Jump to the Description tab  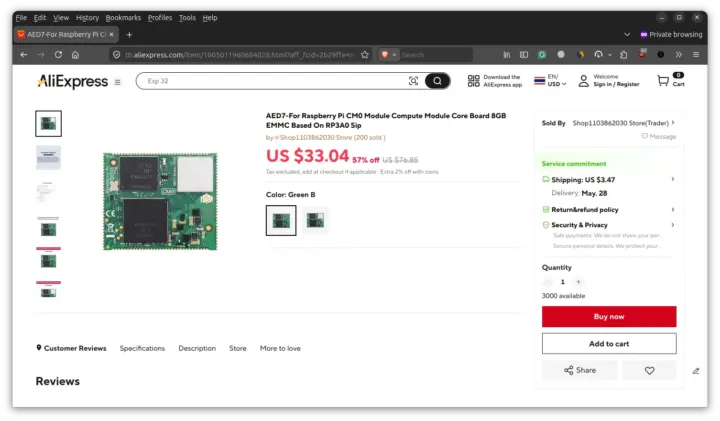coord(197,348)
